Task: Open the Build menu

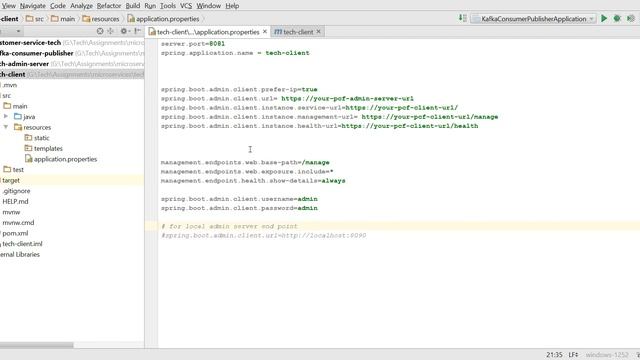Action: tap(133, 6)
